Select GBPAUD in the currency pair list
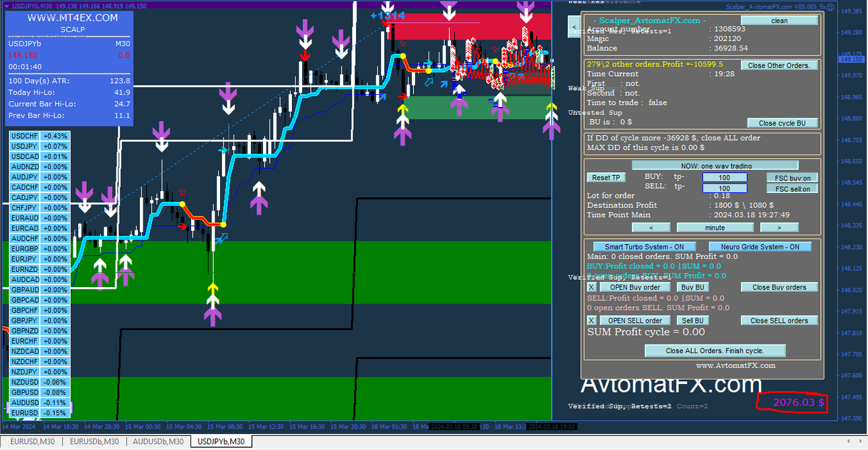 tap(25, 290)
